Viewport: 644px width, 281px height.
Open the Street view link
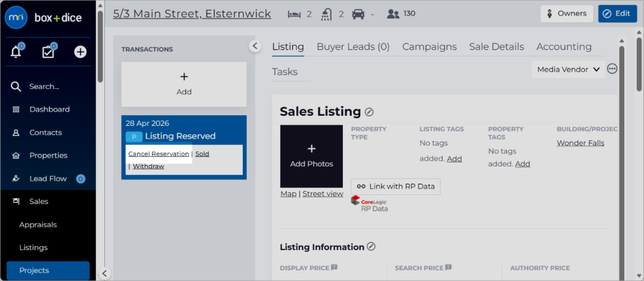(323, 194)
